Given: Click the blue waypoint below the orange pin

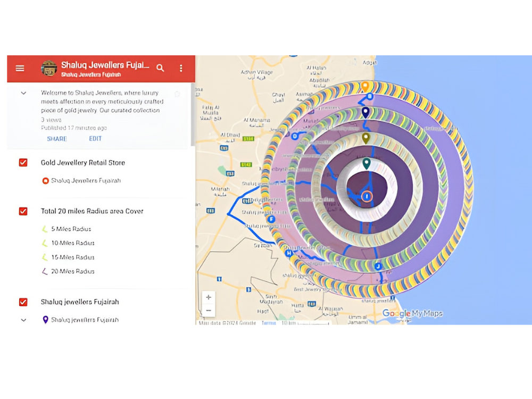Looking at the screenshot, I should click(x=370, y=97).
